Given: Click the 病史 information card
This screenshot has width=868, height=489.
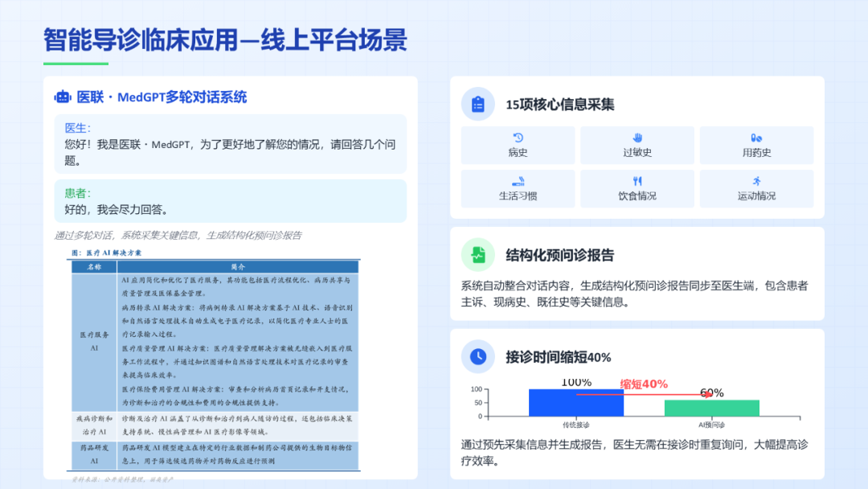Looking at the screenshot, I should [518, 146].
